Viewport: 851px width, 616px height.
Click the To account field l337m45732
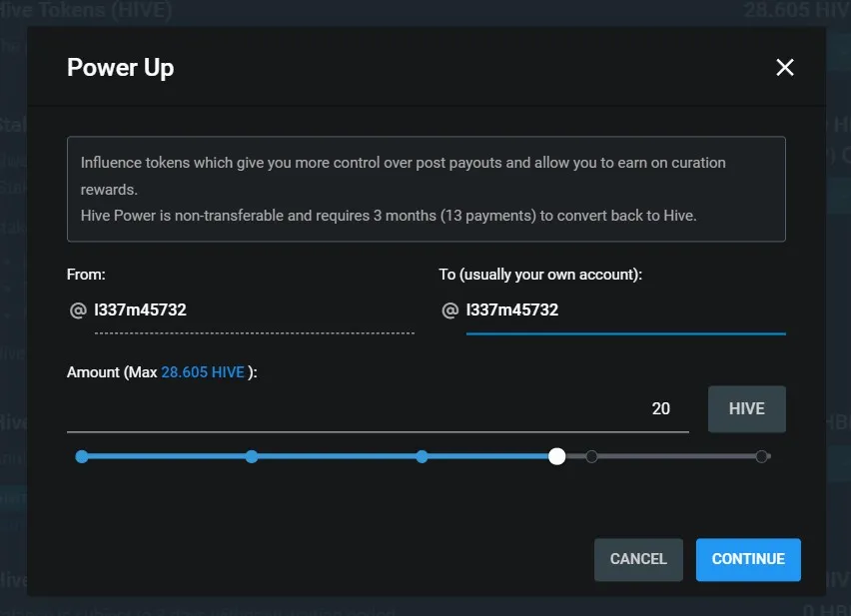pyautogui.click(x=626, y=310)
